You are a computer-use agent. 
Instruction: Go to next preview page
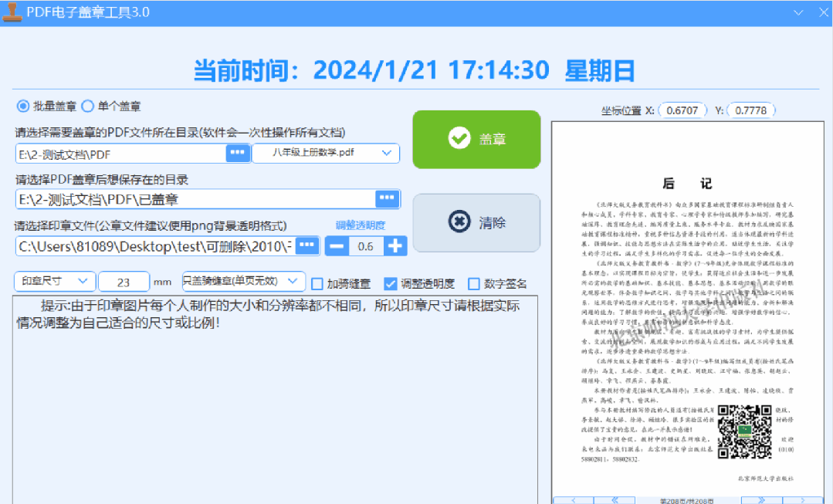tap(802, 500)
